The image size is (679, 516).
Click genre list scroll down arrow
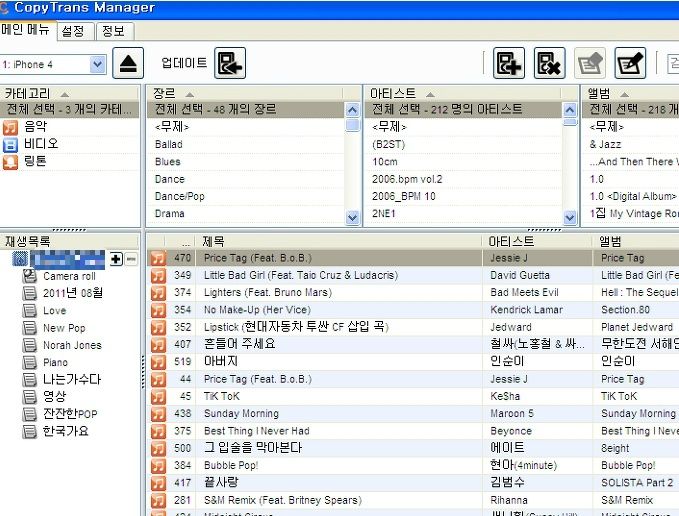[352, 218]
